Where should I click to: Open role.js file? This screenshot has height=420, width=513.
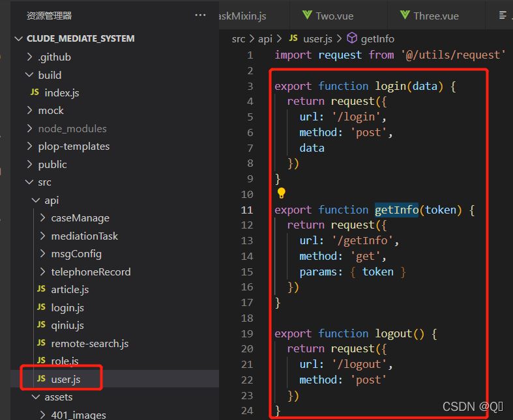click(65, 361)
